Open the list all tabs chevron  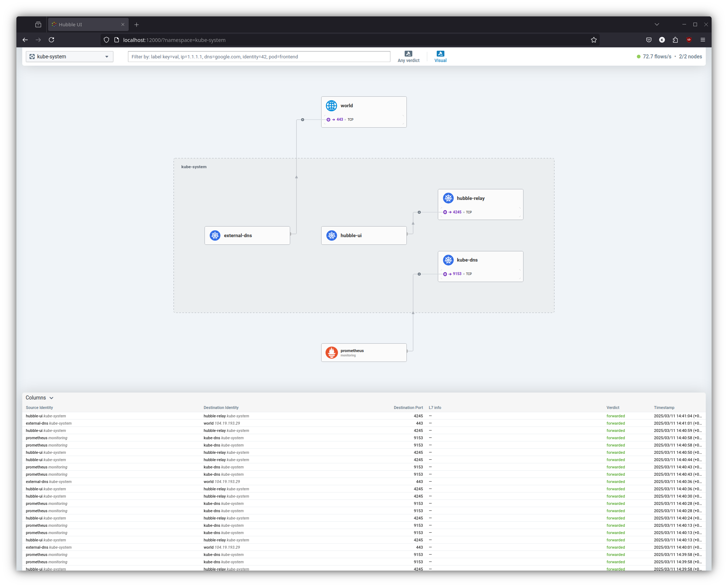click(x=657, y=24)
